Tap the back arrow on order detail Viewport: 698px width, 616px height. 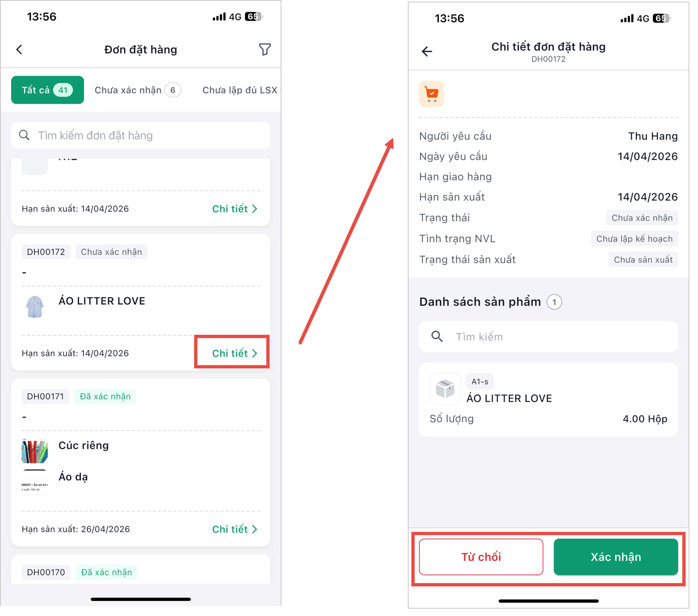(x=427, y=51)
